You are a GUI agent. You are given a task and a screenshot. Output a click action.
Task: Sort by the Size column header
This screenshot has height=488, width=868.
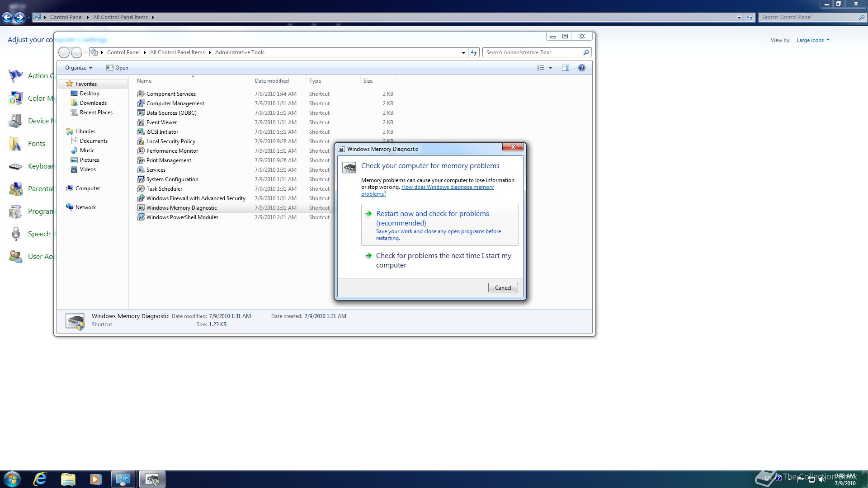(x=378, y=81)
